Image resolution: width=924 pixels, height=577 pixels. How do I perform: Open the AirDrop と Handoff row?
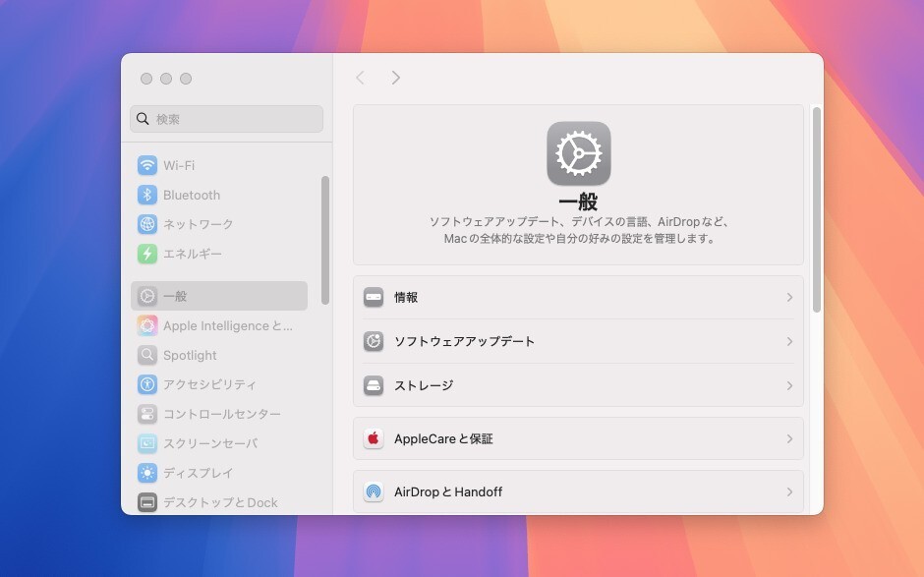578,491
